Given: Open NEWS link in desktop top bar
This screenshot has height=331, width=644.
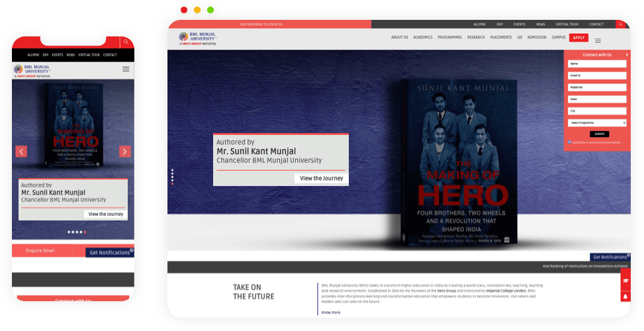Looking at the screenshot, I should coord(541,24).
